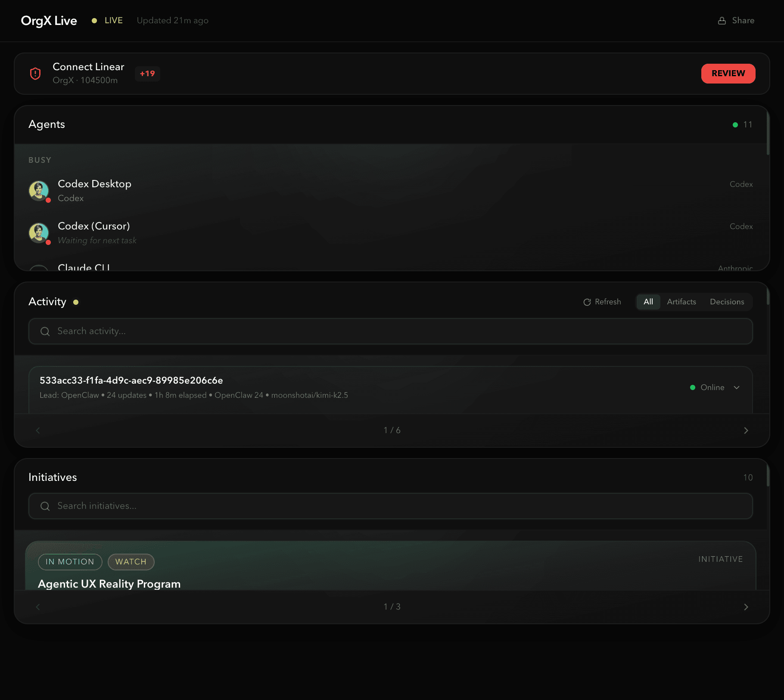
Task: Click the lock icon beside Share
Action: pos(722,20)
